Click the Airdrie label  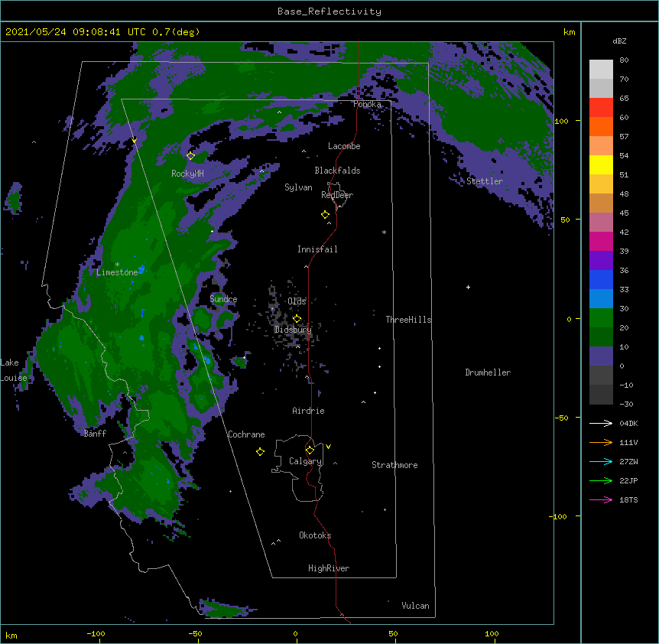click(309, 411)
